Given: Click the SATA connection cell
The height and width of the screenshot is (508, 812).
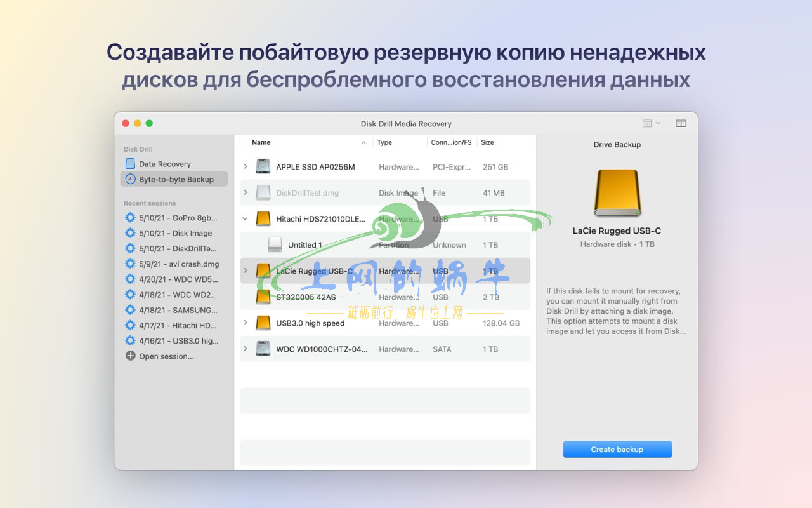Looking at the screenshot, I should pyautogui.click(x=442, y=349).
